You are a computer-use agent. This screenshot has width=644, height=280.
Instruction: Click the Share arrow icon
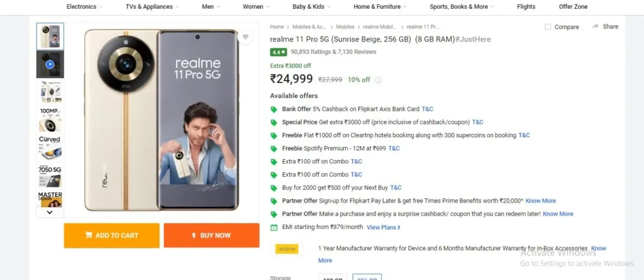(595, 26)
